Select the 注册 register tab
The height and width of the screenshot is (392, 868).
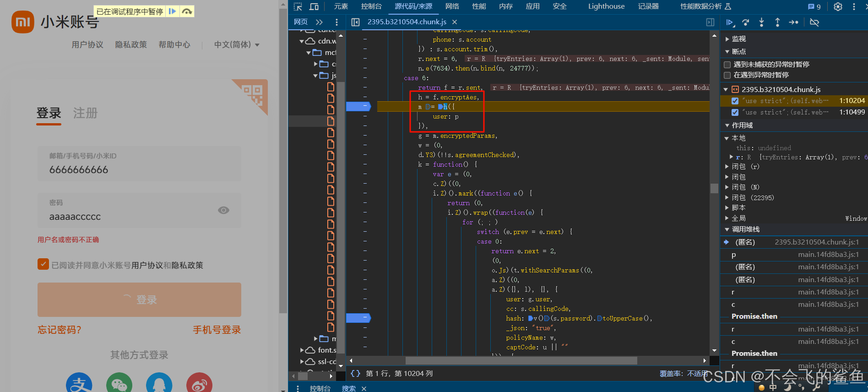click(86, 114)
